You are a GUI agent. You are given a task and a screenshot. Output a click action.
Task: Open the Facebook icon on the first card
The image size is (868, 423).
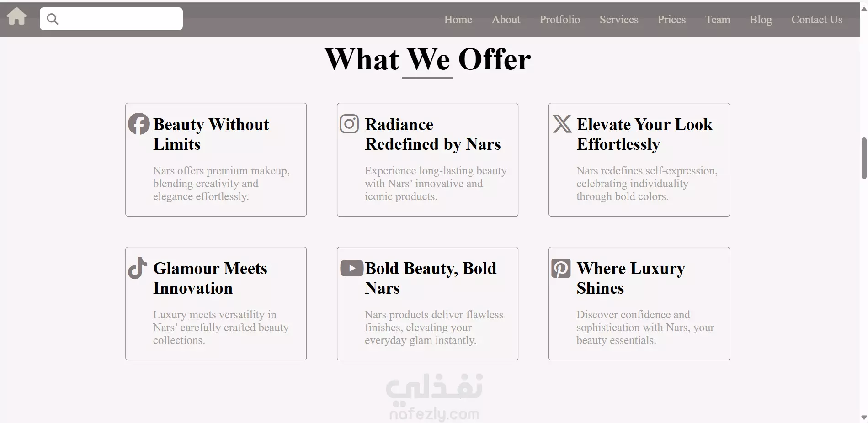coord(139,124)
